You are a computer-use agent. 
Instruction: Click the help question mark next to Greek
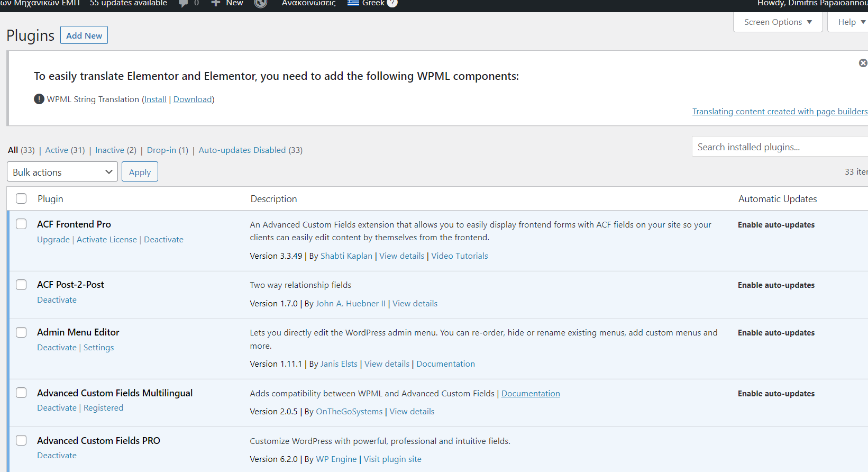coord(392,3)
